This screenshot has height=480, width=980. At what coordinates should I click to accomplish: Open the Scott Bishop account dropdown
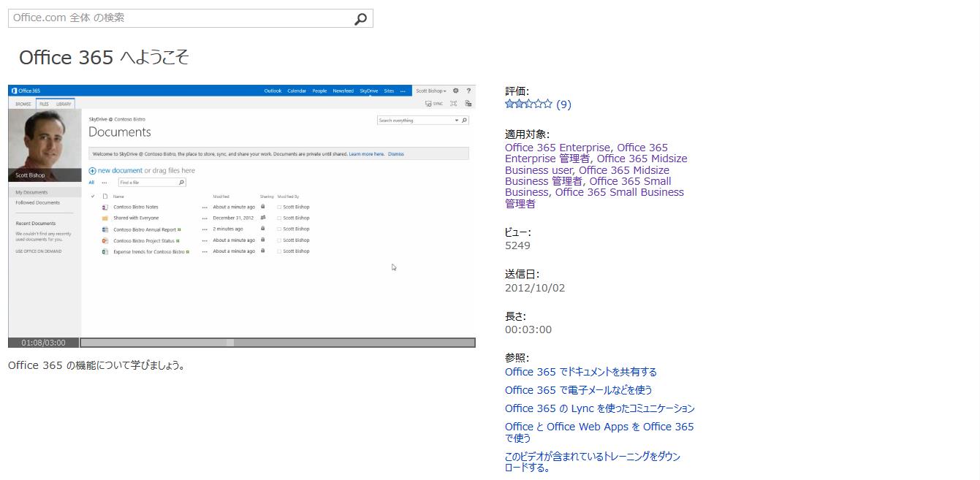pyautogui.click(x=431, y=91)
